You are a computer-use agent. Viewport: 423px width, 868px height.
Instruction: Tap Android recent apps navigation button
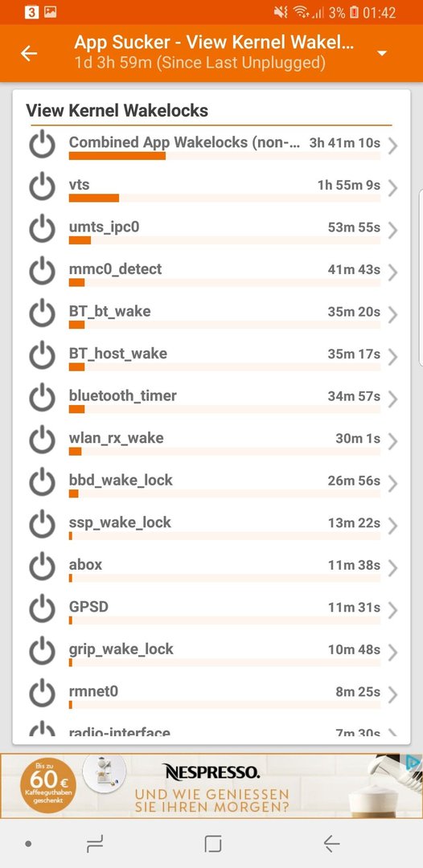coord(95,844)
